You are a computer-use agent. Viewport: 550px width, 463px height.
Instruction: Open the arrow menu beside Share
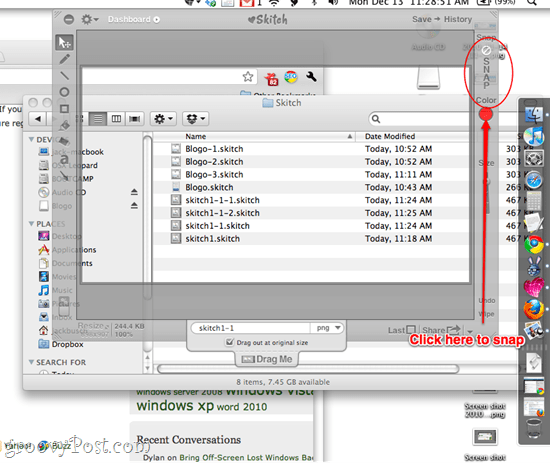pyautogui.click(x=470, y=331)
